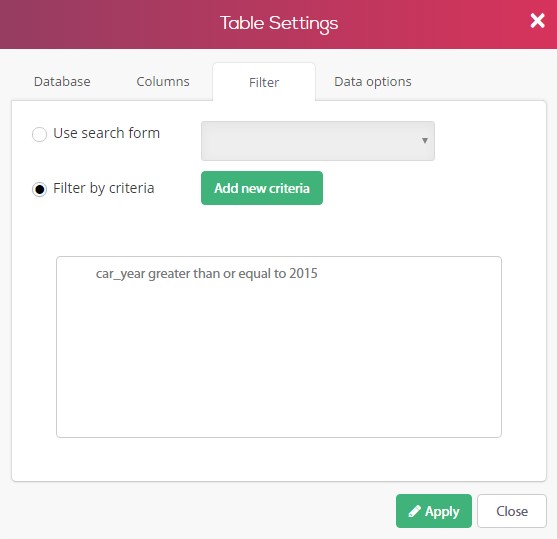Close the Table Settings dialog with X icon
This screenshot has height=539, width=557.
pyautogui.click(x=537, y=21)
